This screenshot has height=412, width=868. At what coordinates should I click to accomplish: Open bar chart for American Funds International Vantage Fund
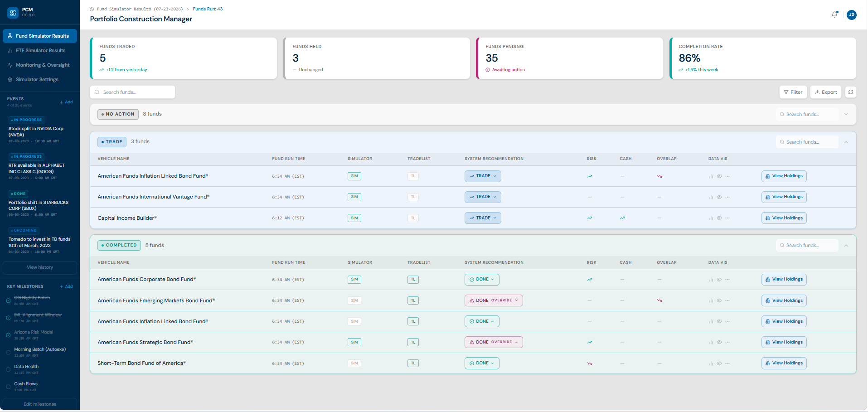coord(711,197)
